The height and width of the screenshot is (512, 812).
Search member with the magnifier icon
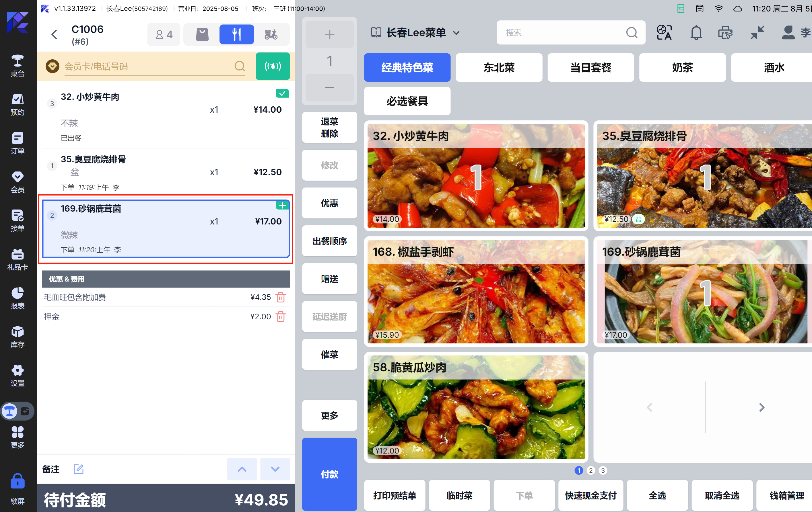point(239,66)
